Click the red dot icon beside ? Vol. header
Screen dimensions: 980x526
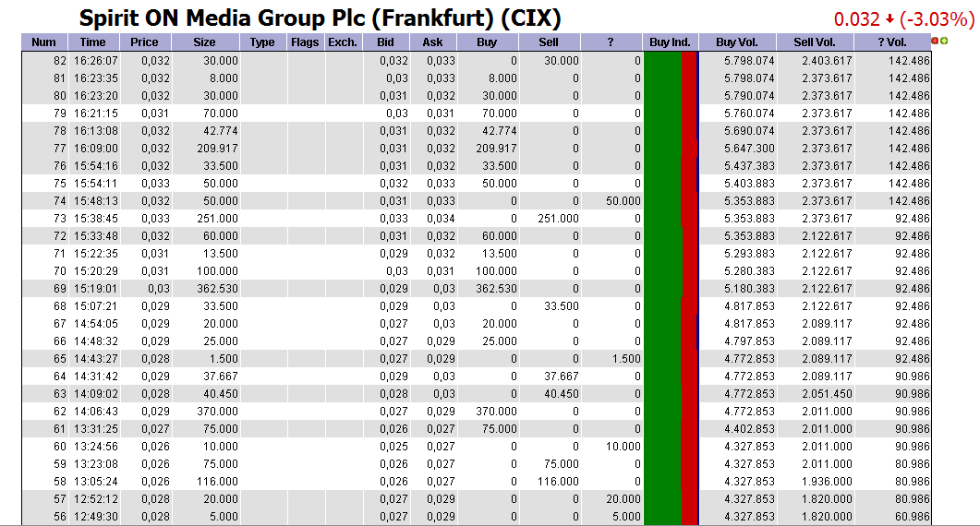935,42
